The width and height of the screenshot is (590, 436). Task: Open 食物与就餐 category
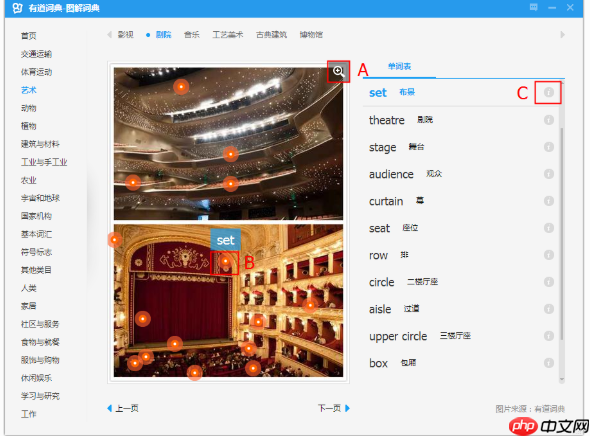40,342
